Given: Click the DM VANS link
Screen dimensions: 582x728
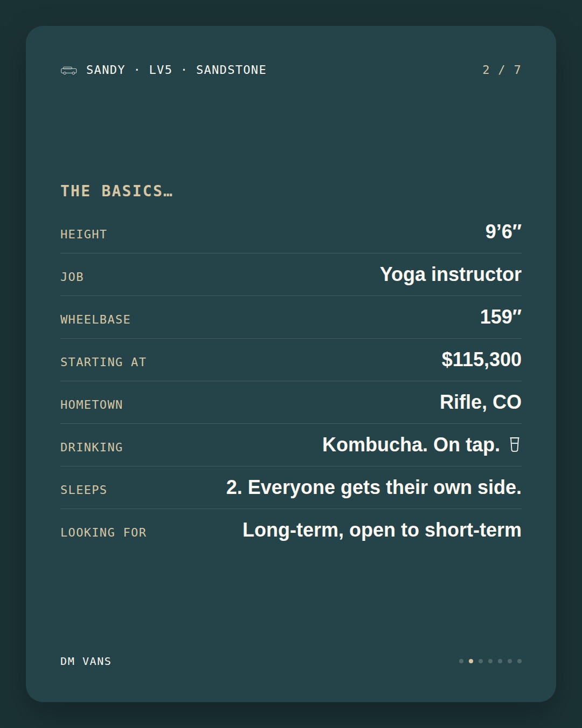Looking at the screenshot, I should [x=86, y=661].
